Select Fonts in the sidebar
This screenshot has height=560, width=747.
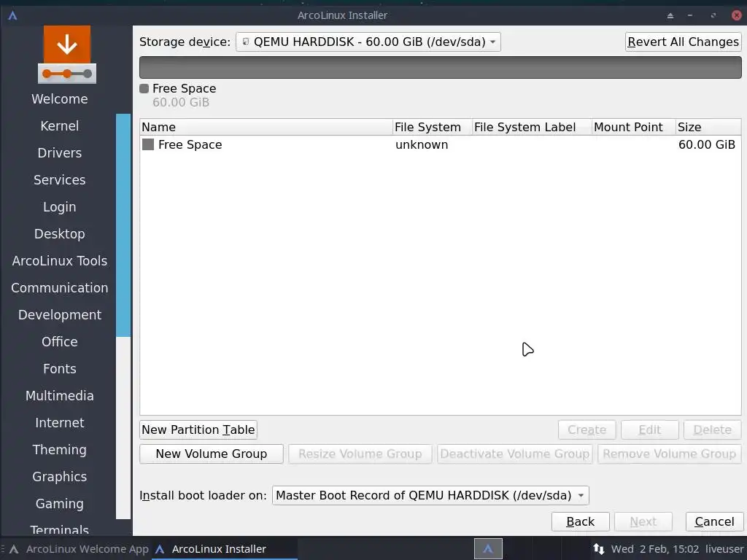[60, 368]
